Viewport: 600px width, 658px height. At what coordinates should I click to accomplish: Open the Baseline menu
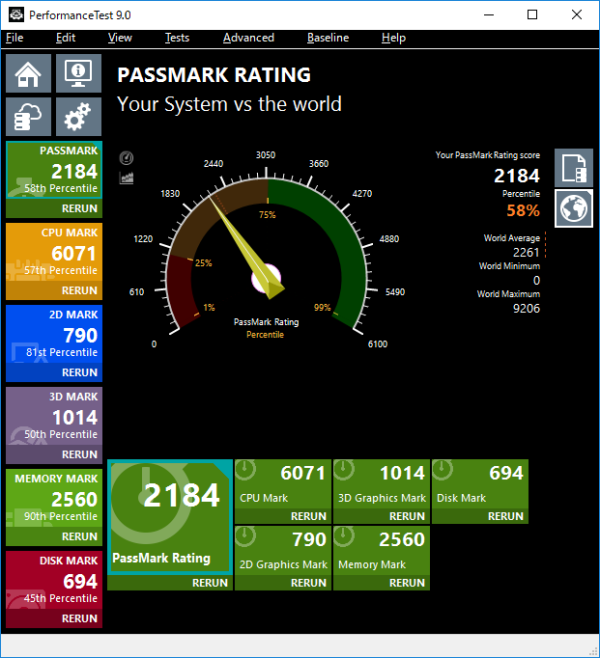[328, 38]
